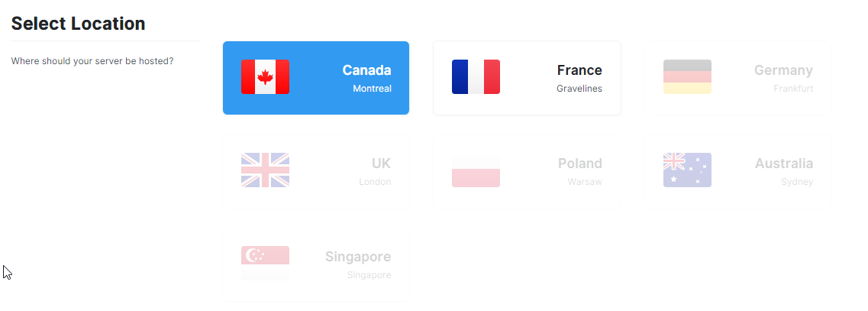Click the Polish flag icon
The width and height of the screenshot is (868, 311).
tap(476, 170)
